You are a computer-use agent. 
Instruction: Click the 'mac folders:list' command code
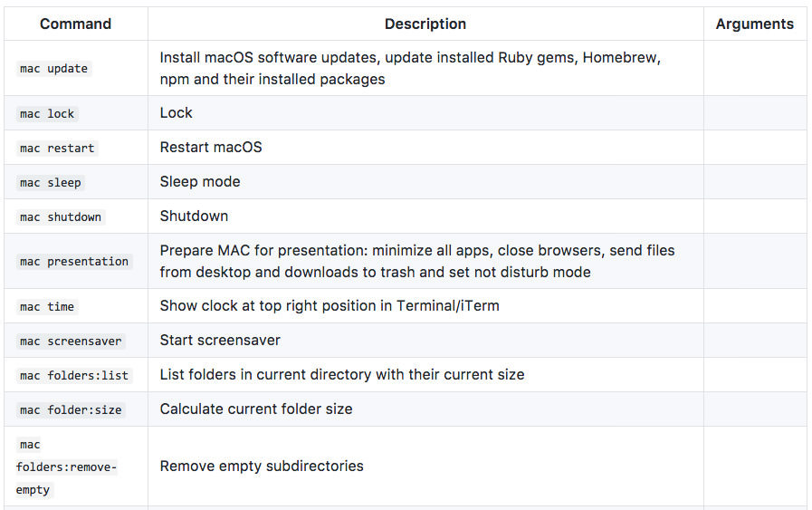(74, 376)
